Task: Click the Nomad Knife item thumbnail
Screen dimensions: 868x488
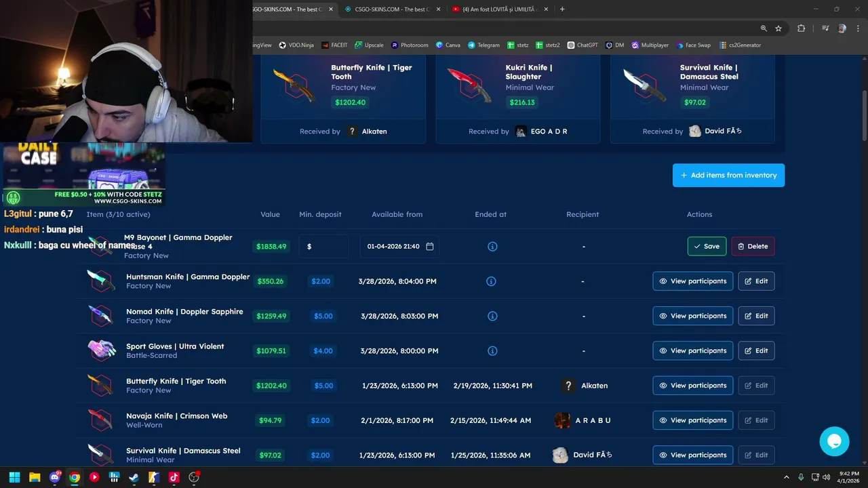Action: [x=100, y=316]
